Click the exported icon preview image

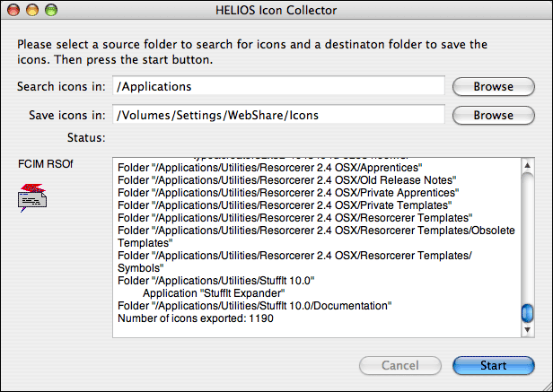point(32,197)
